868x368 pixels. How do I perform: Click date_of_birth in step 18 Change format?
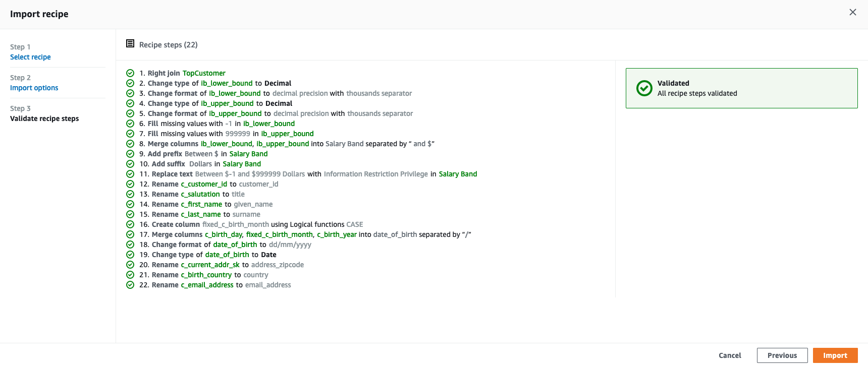pos(235,244)
